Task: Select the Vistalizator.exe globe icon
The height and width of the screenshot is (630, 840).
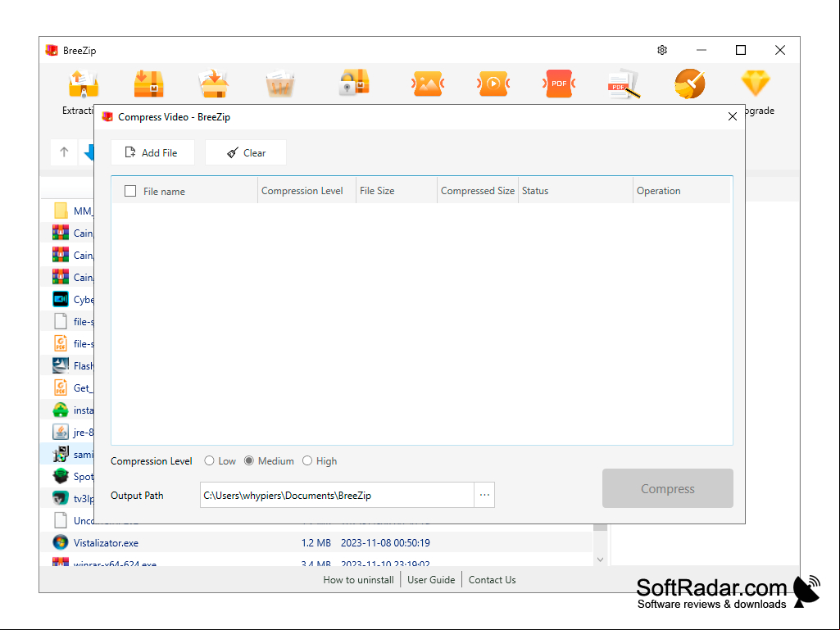Action: click(61, 542)
